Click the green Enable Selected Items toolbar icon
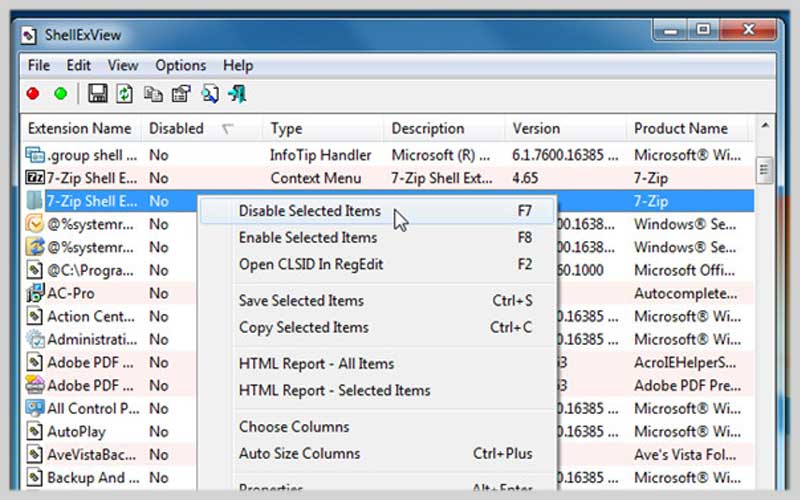Screen dimensions: 800x500 click(61, 94)
